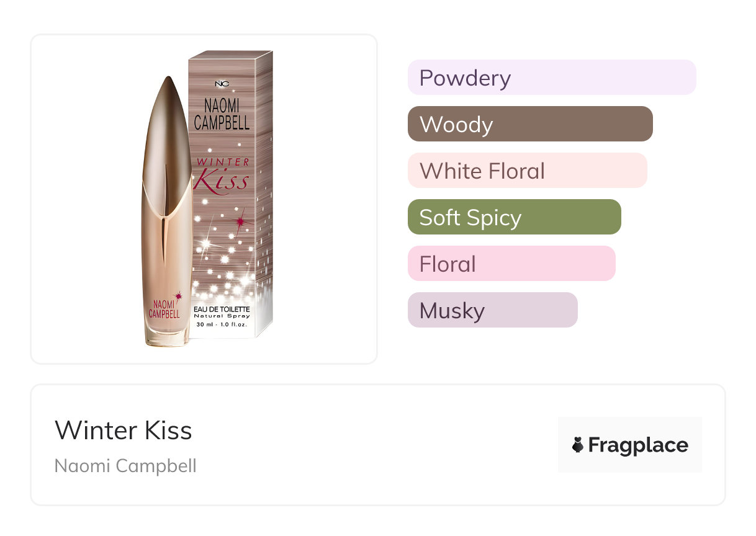Select the White Floral accord bar
Screen dimensions: 756x536
(527, 171)
